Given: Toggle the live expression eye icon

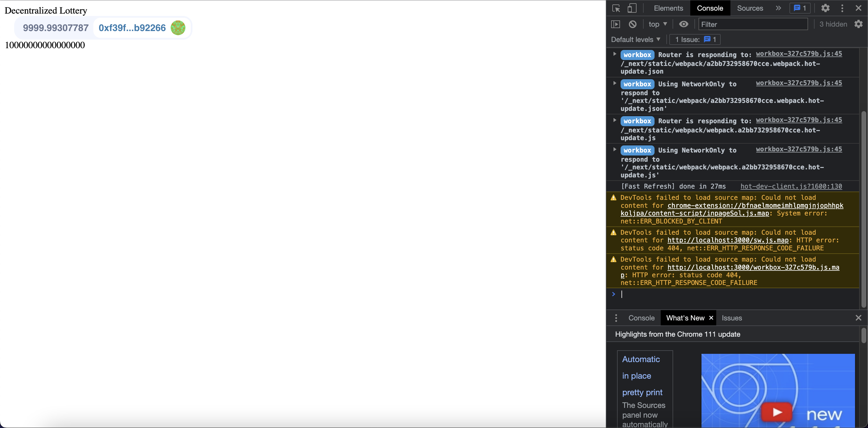Looking at the screenshot, I should 683,24.
